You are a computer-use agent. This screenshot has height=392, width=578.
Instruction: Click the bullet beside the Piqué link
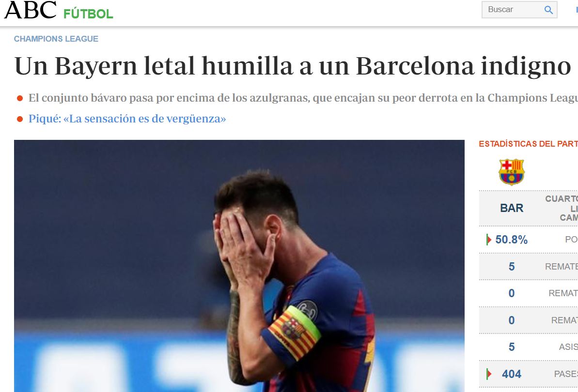coord(20,119)
